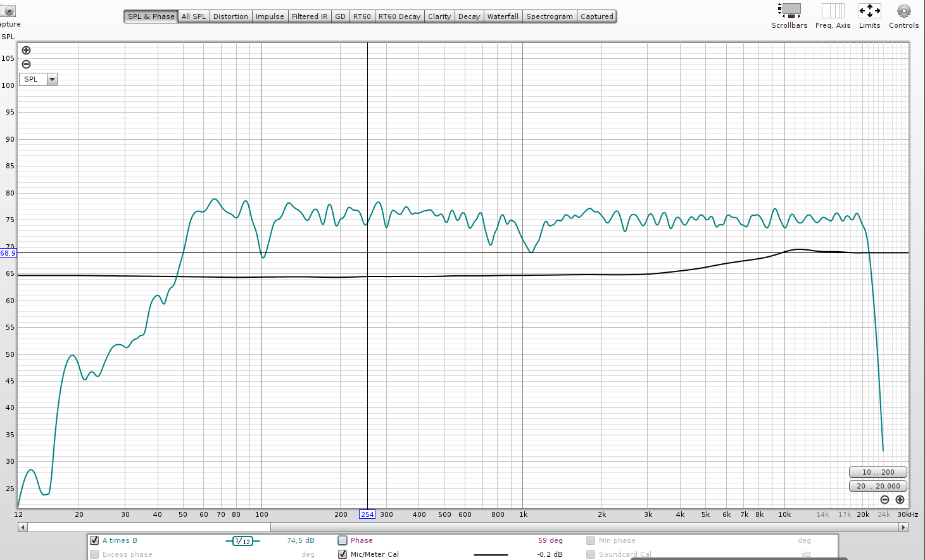Enable the Phase trace checkbox

pos(343,540)
